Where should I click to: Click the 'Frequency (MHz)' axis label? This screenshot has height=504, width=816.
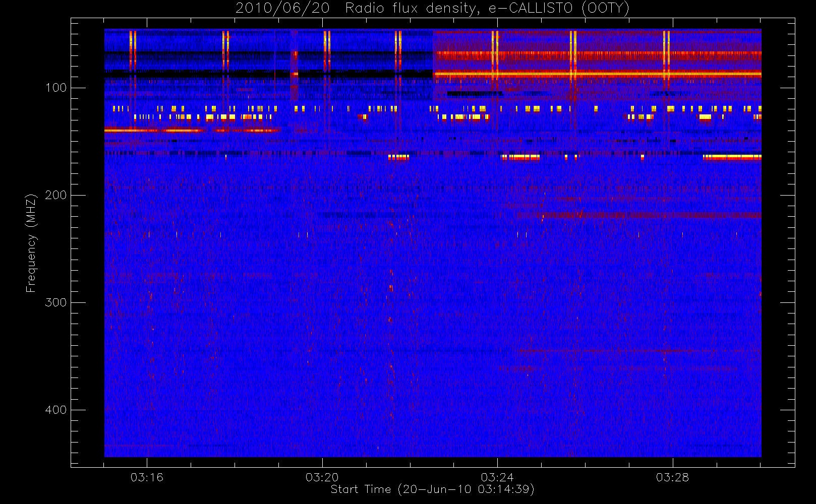pos(31,243)
